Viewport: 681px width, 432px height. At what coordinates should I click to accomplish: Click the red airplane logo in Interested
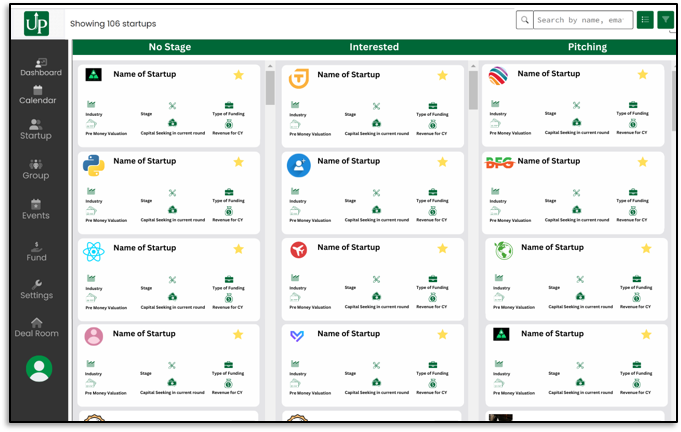pos(298,250)
